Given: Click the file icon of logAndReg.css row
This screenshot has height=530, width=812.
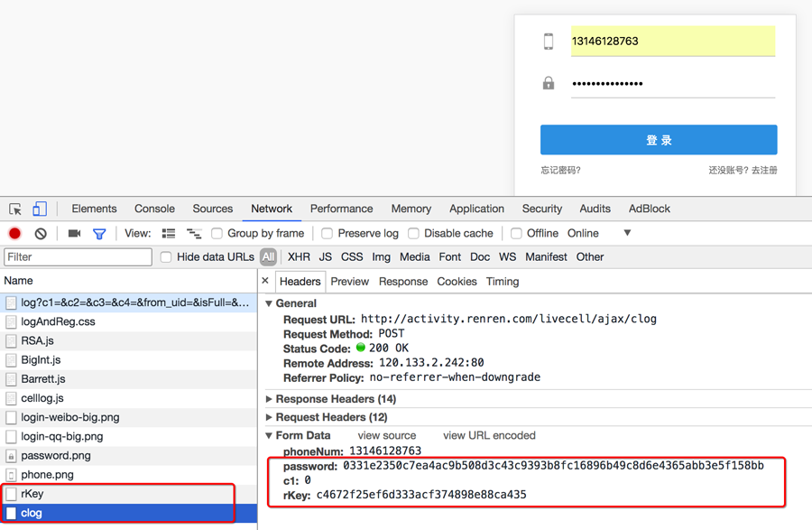Looking at the screenshot, I should tap(11, 321).
